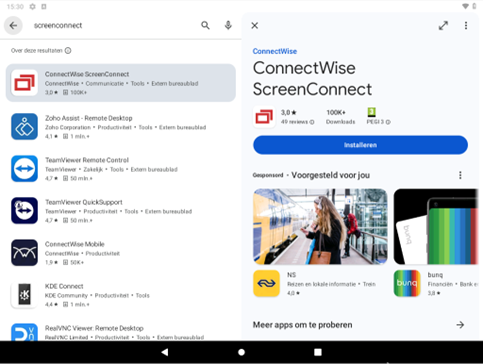483x364 pixels.
Task: Tap the 'NS' app name text
Action: (291, 275)
